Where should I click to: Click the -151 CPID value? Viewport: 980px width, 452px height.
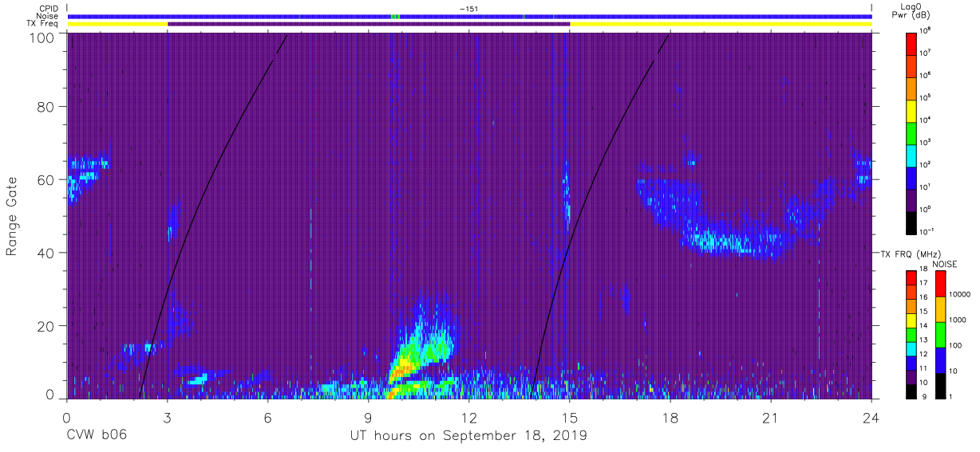click(x=469, y=9)
